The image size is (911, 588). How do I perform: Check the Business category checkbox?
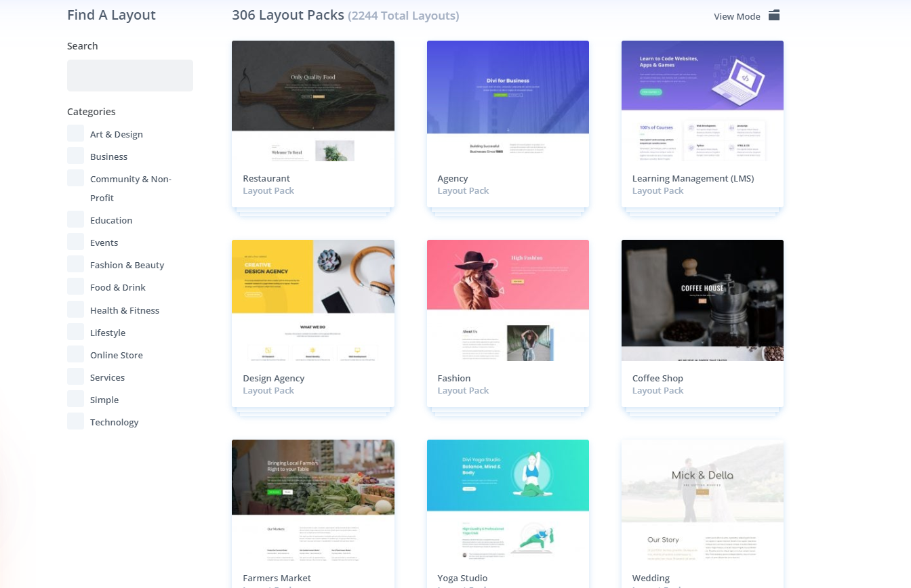(x=75, y=156)
